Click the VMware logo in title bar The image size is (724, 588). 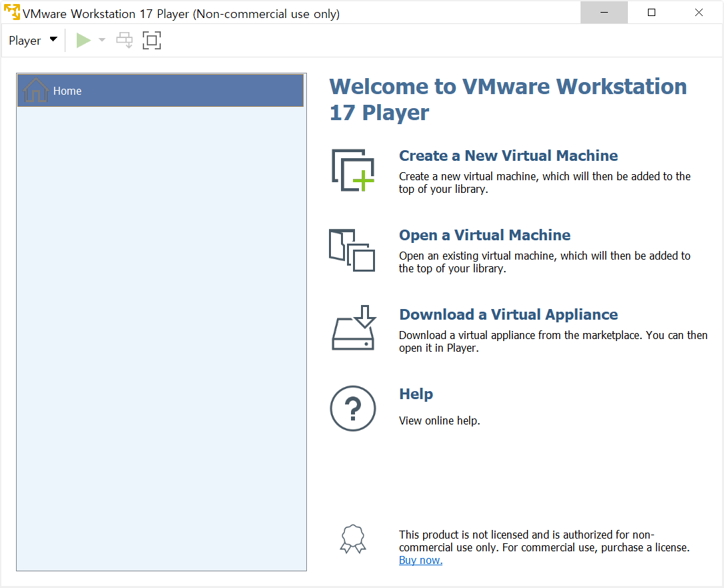[x=12, y=13]
